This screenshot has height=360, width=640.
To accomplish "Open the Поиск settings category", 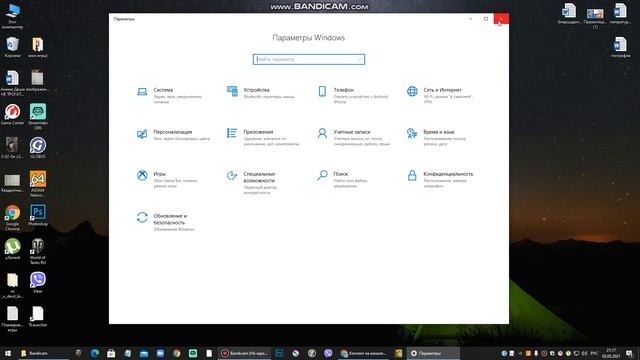I will pos(342,180).
